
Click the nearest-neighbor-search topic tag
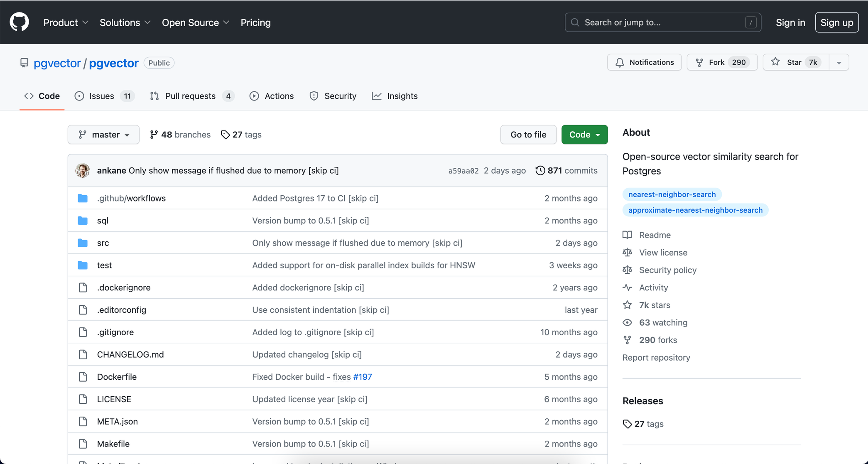(x=672, y=194)
